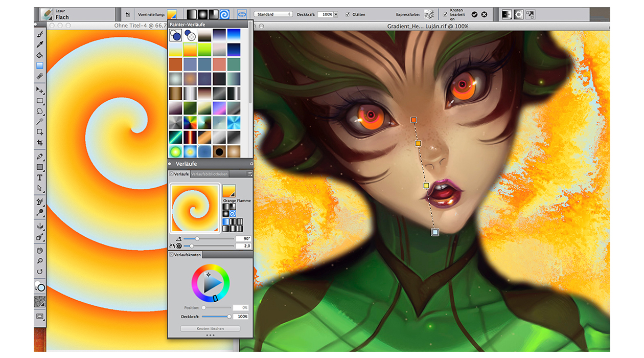Open the Standard blend mode dropdown
644x358 pixels.
(x=273, y=14)
